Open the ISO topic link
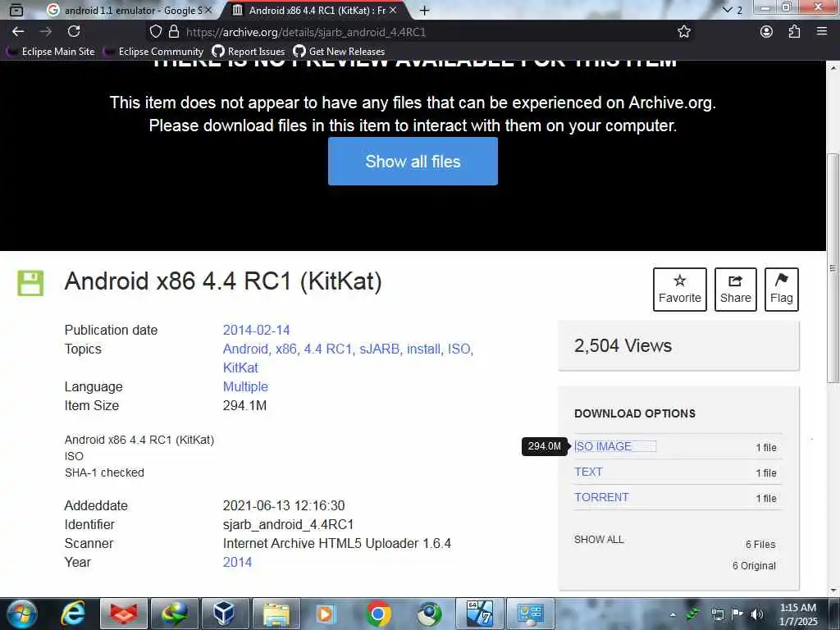Image resolution: width=840 pixels, height=630 pixels. 459,349
